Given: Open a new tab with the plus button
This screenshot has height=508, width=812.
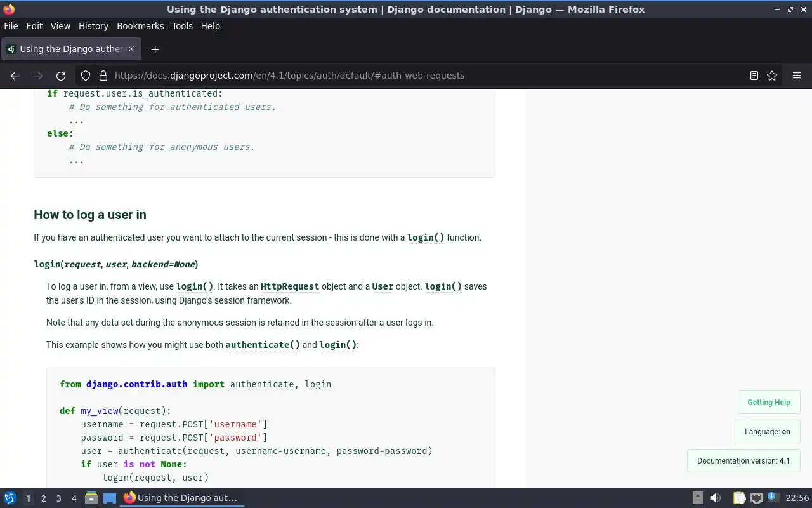Looking at the screenshot, I should tap(155, 49).
